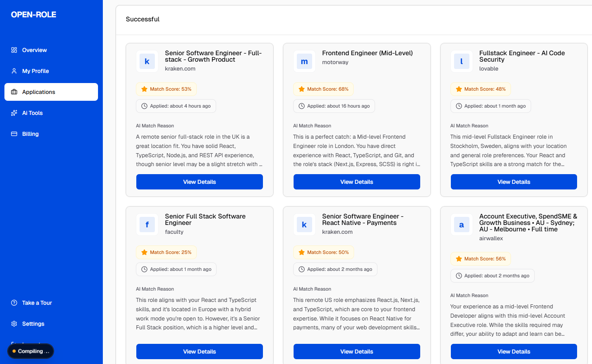This screenshot has height=364, width=592.
Task: Click AI Match Reason text on motorway card
Action: click(x=357, y=150)
